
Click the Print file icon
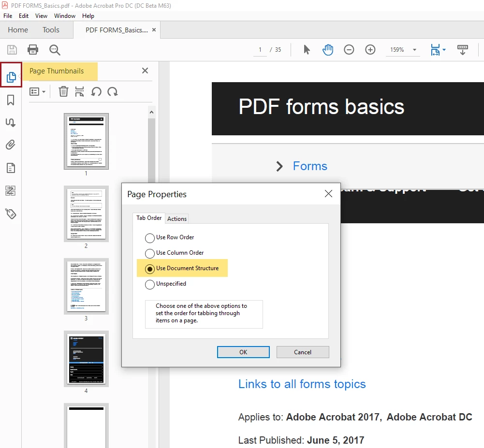33,50
